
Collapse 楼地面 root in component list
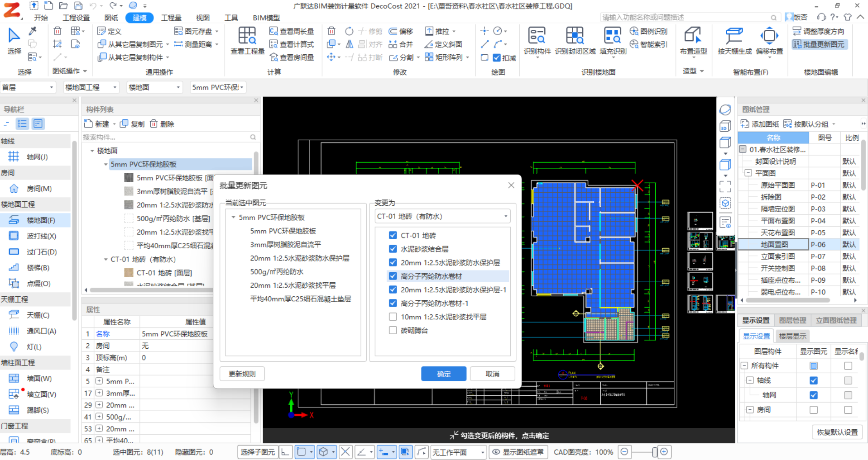[x=92, y=151]
